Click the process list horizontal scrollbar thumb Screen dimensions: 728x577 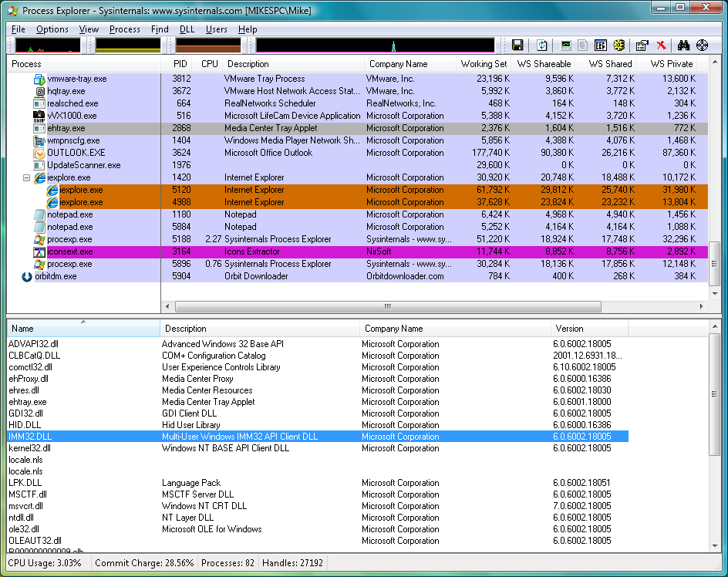point(388,306)
